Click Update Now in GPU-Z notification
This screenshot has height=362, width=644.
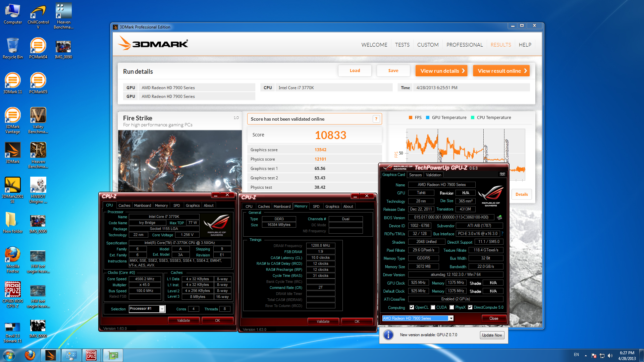pos(492,335)
